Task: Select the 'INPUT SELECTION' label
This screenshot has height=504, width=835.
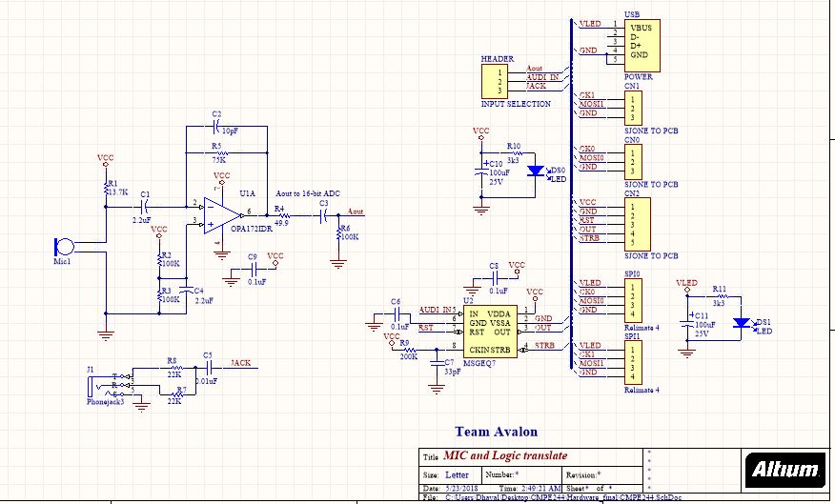Action: pyautogui.click(x=516, y=104)
